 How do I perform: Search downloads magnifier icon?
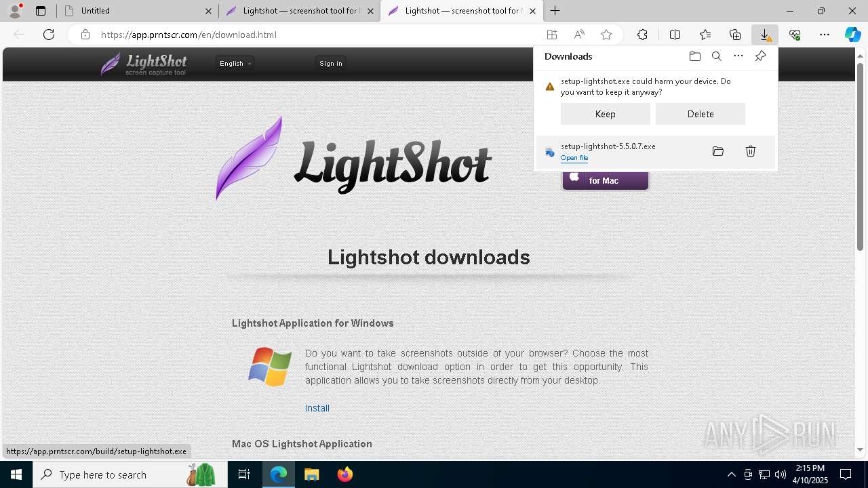[717, 56]
